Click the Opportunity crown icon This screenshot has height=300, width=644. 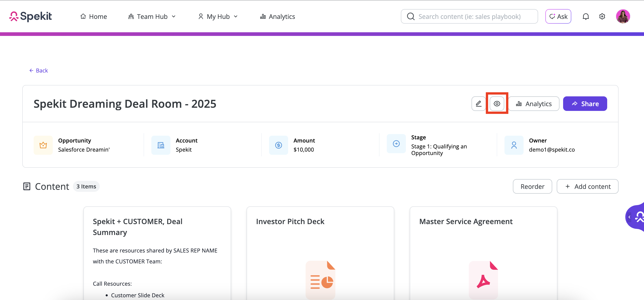coord(43,145)
